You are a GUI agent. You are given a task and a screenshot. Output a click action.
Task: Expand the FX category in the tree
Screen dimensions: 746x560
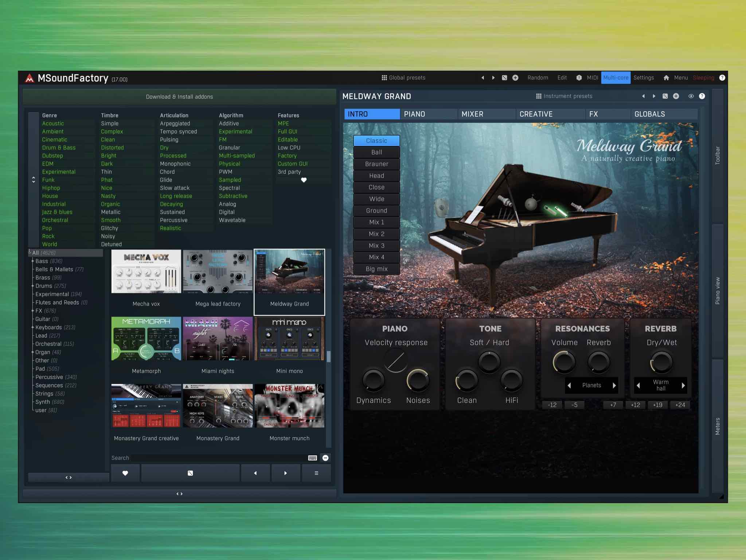[32, 311]
